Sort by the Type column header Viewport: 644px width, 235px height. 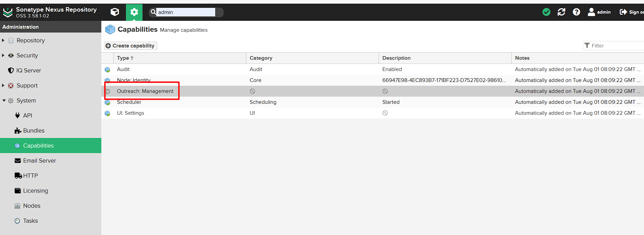(123, 58)
